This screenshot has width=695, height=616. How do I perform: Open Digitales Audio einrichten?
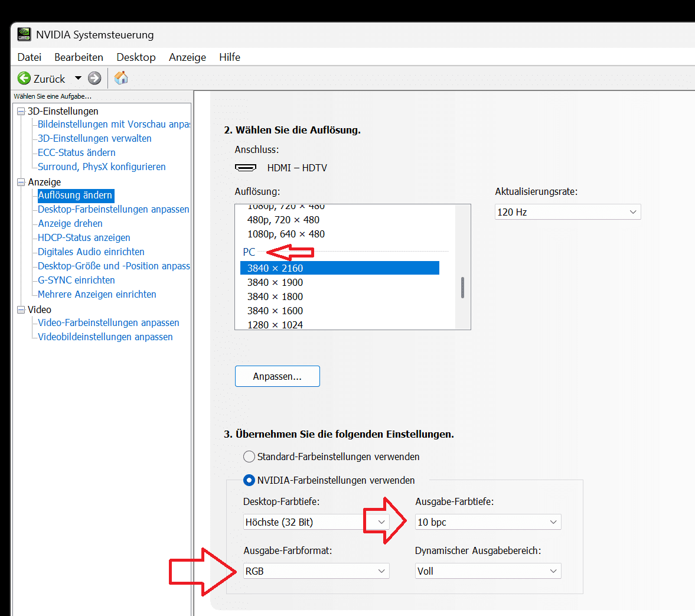coord(91,252)
